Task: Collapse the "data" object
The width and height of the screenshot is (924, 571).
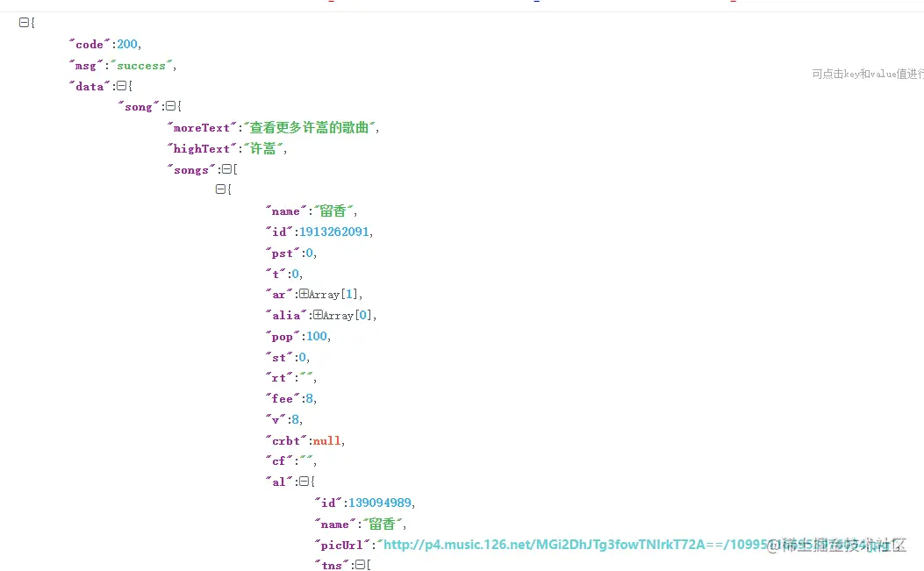Action: tap(121, 86)
